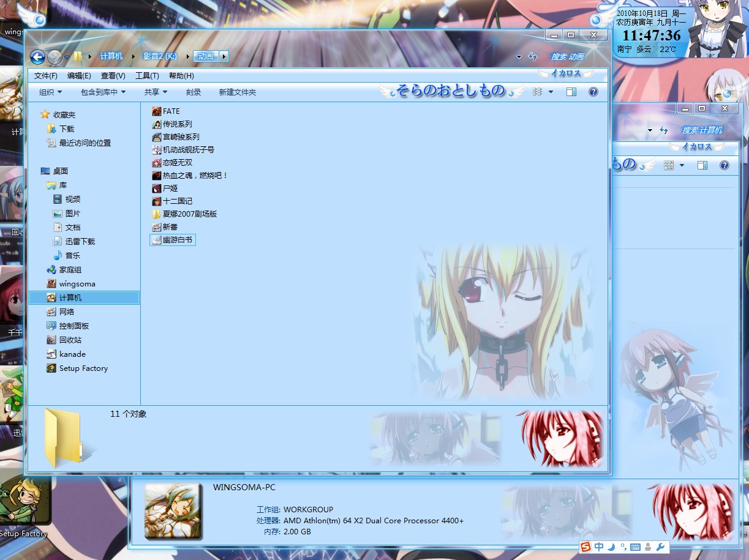Open the soft keyboard icon in the tray
The height and width of the screenshot is (560, 749).
pos(635,547)
